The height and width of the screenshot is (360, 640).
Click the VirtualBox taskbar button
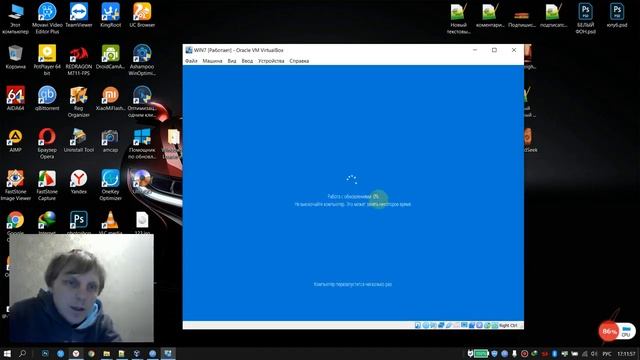coord(168,353)
